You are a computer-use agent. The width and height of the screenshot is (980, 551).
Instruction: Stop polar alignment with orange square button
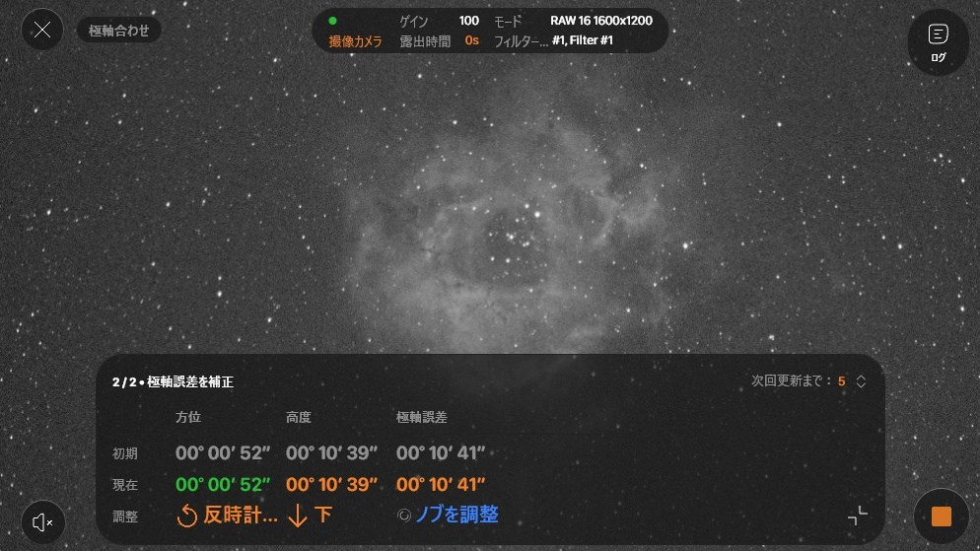(941, 517)
